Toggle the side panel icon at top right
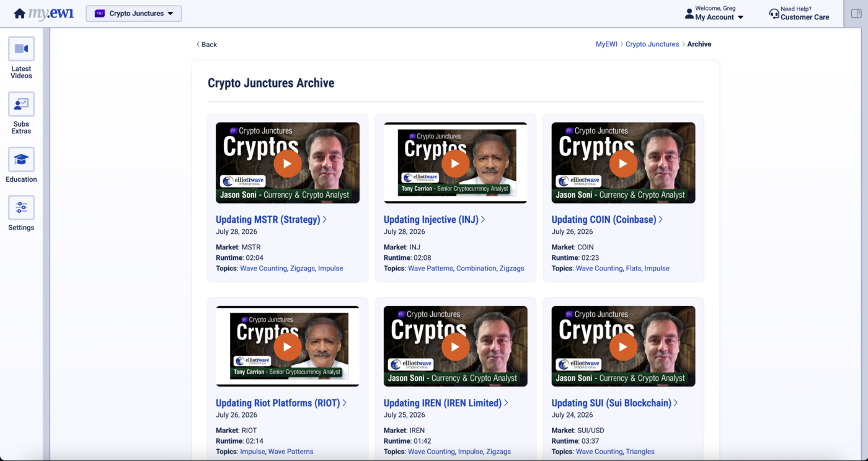 click(856, 14)
